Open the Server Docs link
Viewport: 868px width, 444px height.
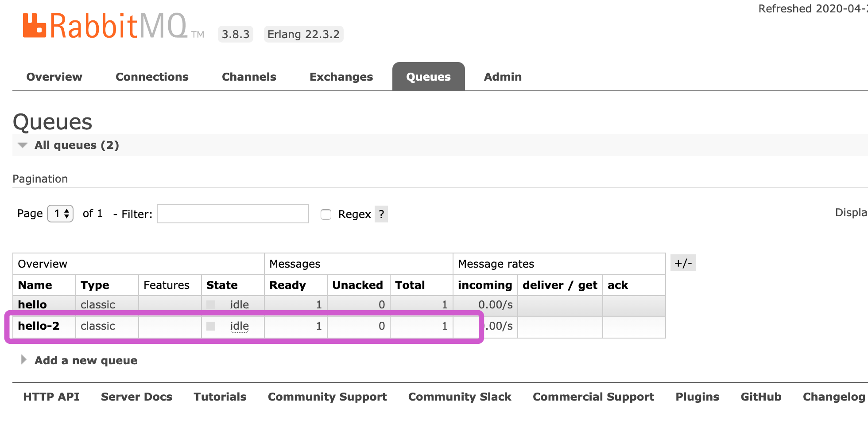point(136,397)
